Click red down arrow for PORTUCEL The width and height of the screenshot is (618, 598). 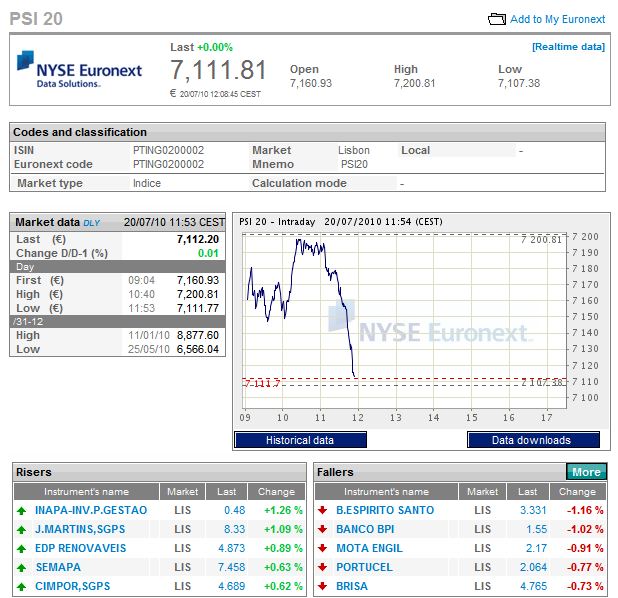322,567
